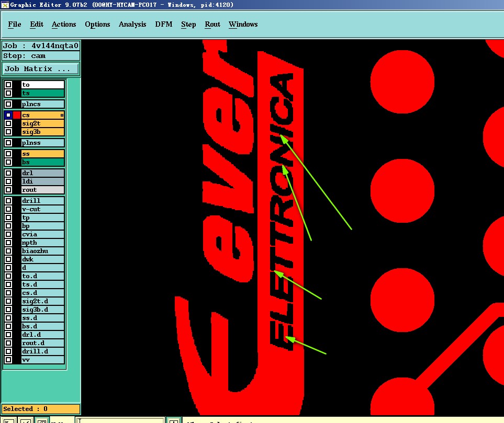Click the 'Selected : 0' status indicator
Screen dimensions: 504x423
[41, 409]
